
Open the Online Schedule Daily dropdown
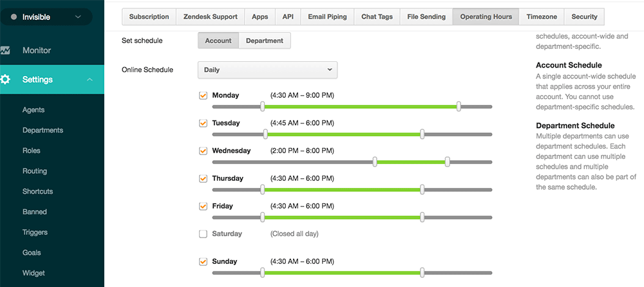[267, 69]
